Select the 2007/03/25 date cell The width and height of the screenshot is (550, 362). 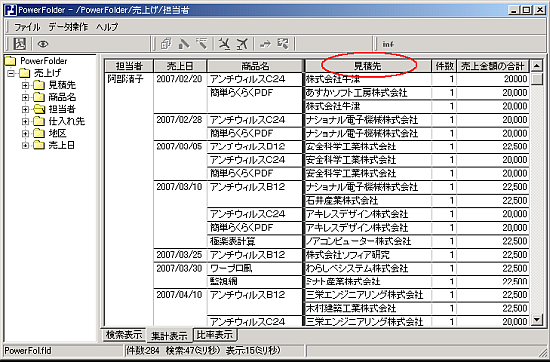pyautogui.click(x=179, y=255)
